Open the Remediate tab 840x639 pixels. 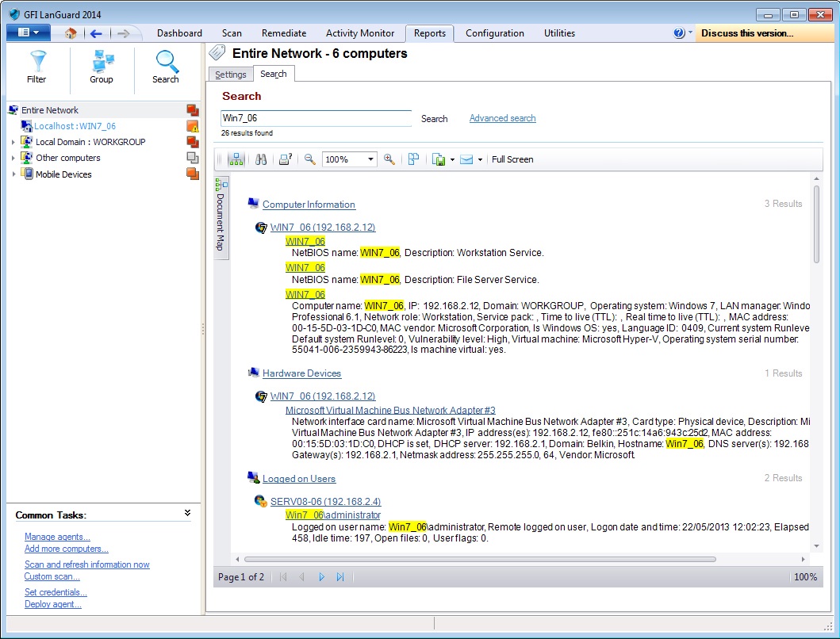click(x=284, y=33)
